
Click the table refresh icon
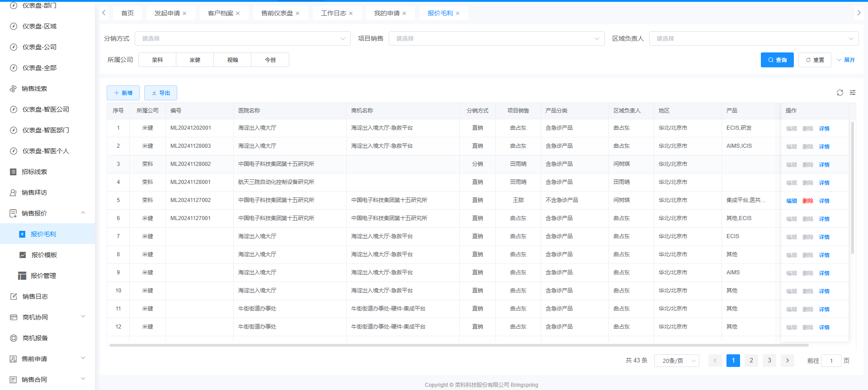pos(840,93)
